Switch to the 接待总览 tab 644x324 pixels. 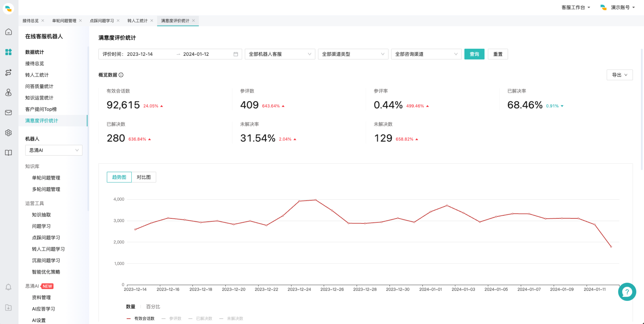(x=31, y=20)
